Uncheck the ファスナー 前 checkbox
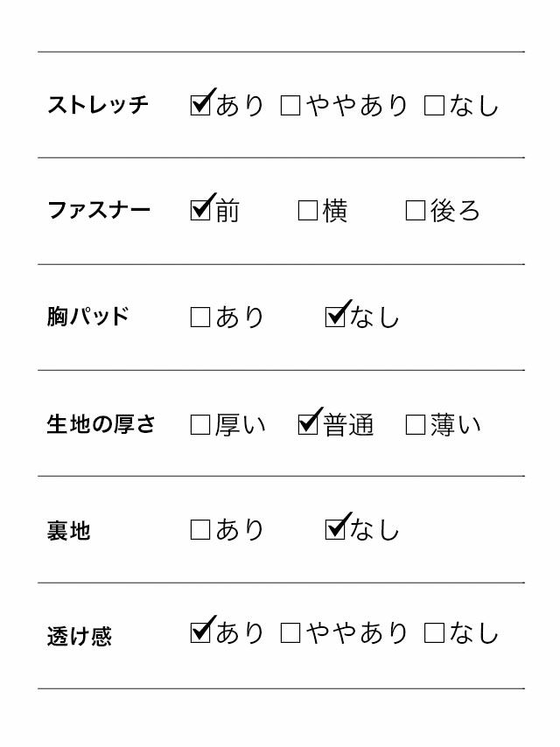 point(200,211)
